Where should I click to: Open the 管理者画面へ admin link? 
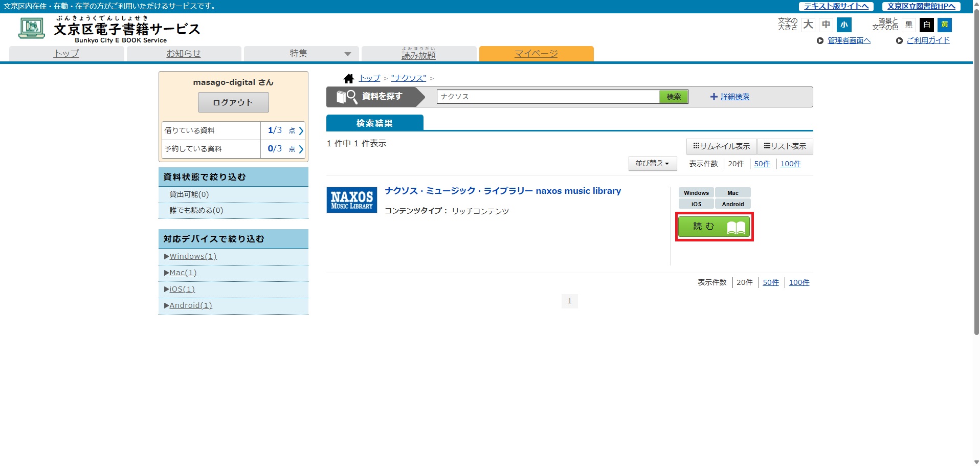(x=849, y=40)
